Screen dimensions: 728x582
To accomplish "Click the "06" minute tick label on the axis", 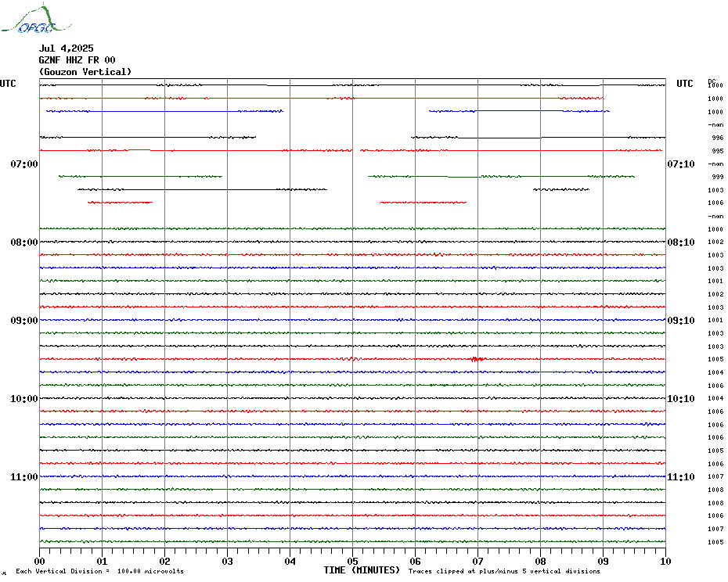I will point(416,561).
